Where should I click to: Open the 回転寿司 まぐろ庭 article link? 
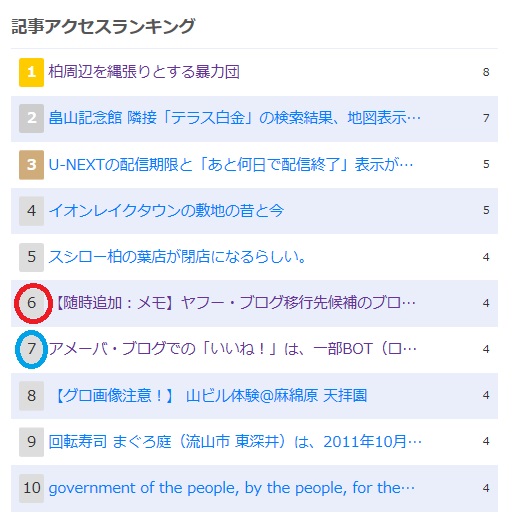pos(235,441)
